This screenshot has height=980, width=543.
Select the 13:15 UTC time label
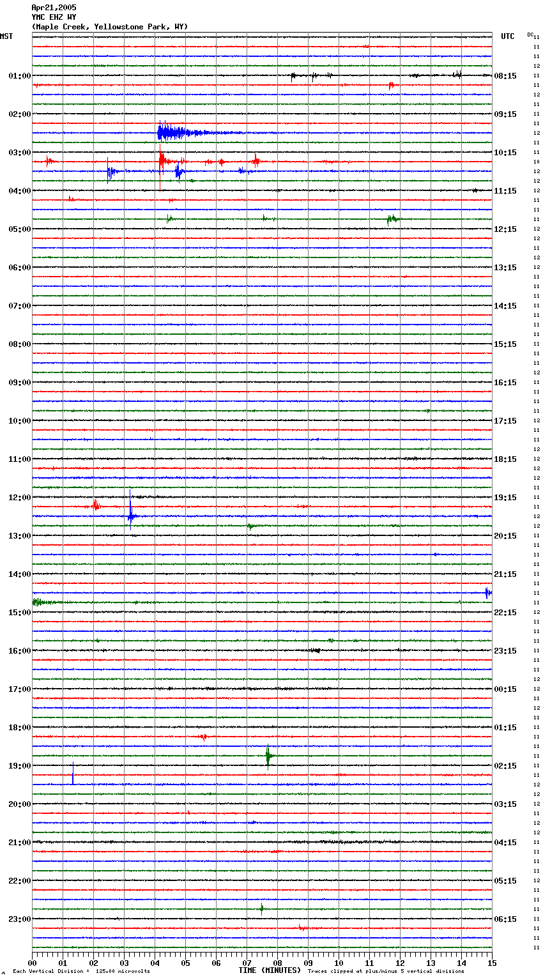tap(505, 268)
